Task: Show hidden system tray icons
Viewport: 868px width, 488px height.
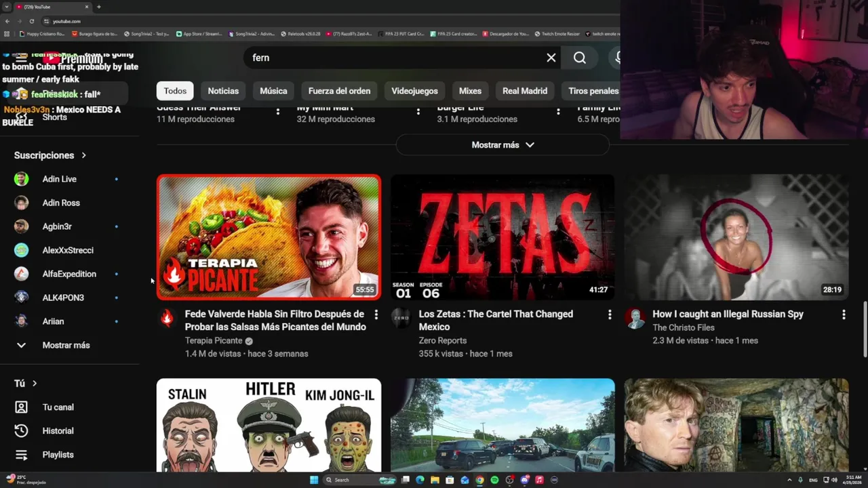Action: (x=790, y=480)
